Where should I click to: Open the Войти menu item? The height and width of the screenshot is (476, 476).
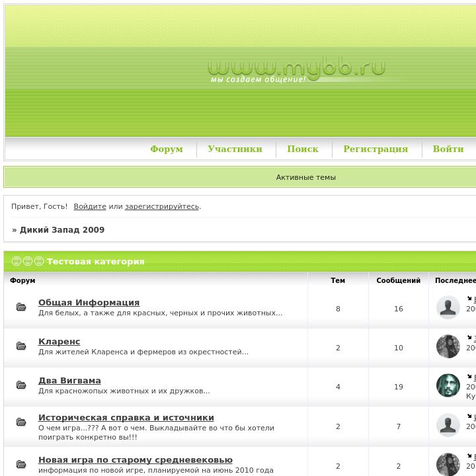pyautogui.click(x=448, y=149)
